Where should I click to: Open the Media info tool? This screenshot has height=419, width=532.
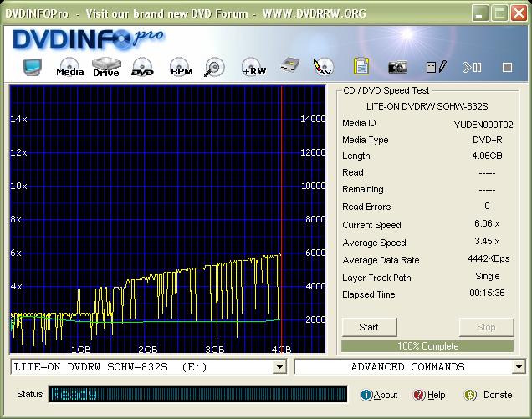70,67
